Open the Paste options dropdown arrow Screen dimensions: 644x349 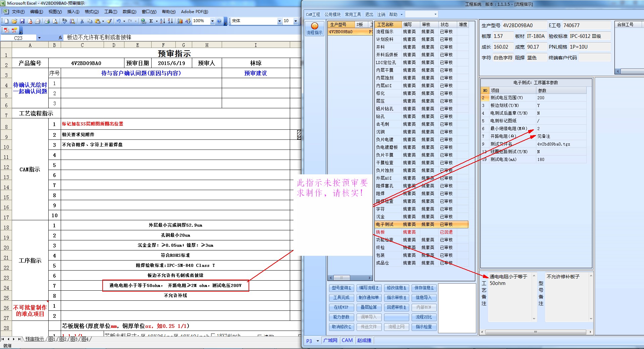(103, 21)
